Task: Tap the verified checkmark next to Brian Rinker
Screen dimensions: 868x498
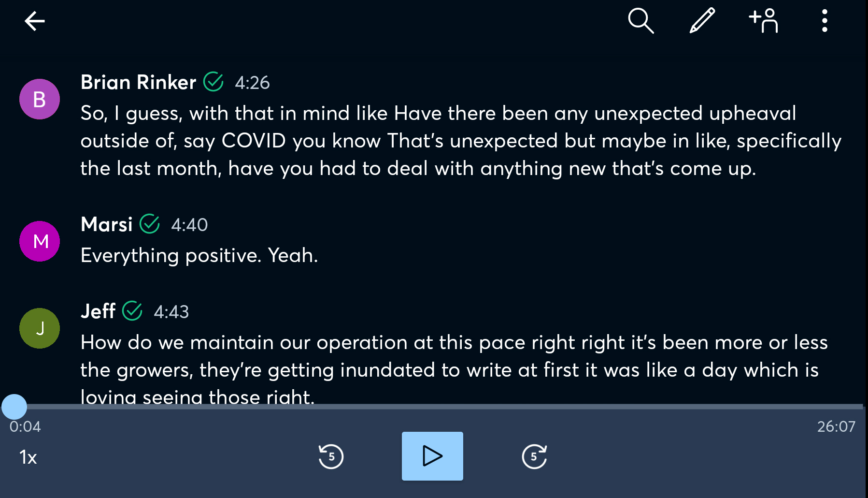Action: coord(213,82)
